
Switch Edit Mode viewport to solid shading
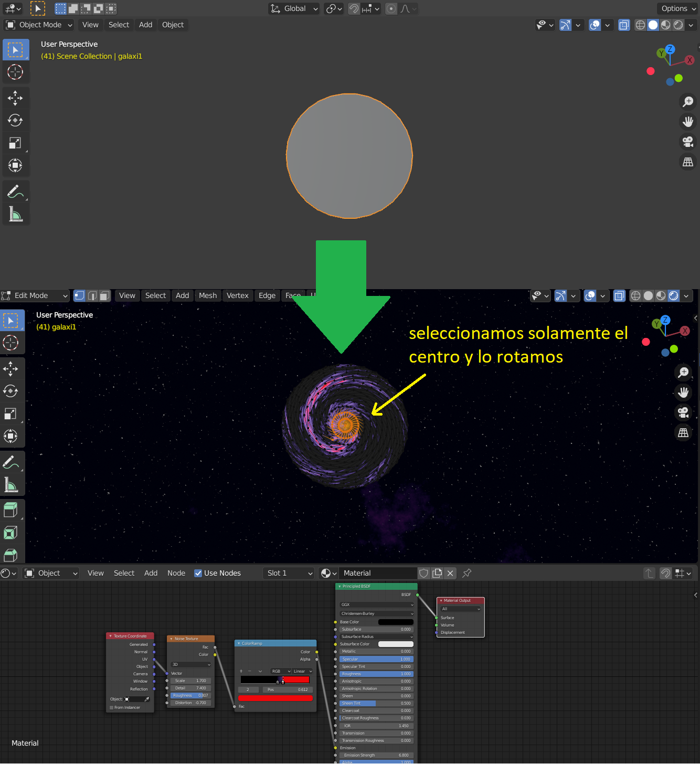[x=649, y=295]
